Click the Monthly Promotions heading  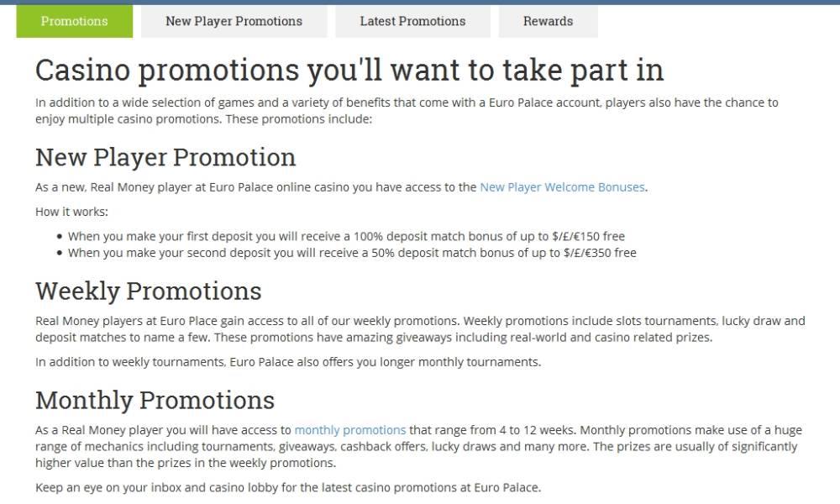tap(155, 401)
